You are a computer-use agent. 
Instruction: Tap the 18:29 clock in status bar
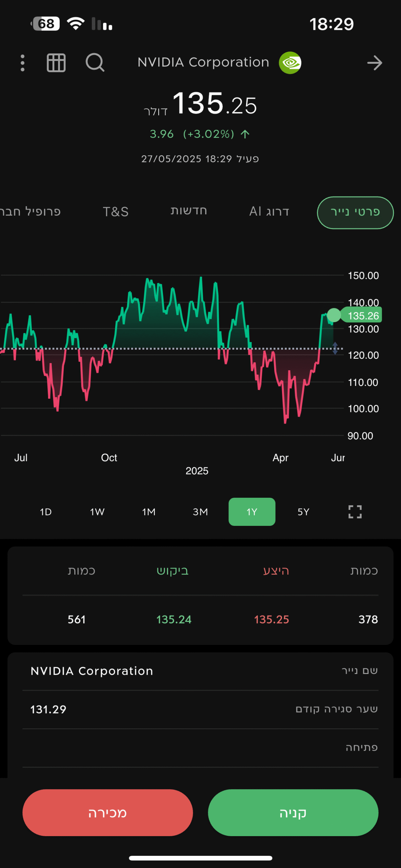332,24
